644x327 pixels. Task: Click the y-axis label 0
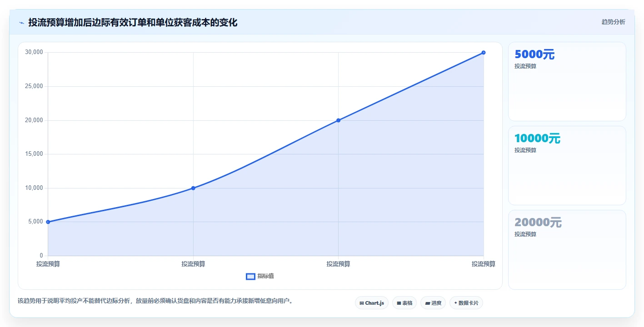(x=41, y=256)
